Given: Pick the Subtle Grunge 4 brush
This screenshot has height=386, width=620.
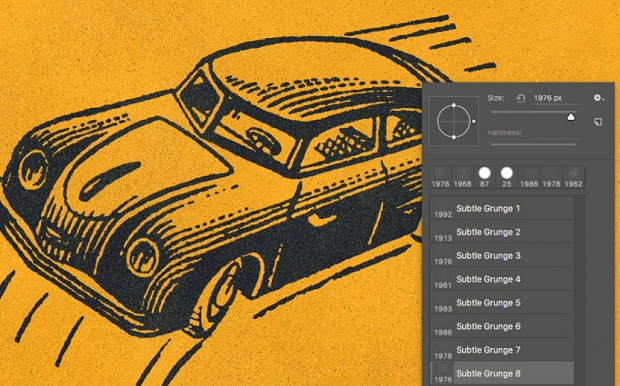Looking at the screenshot, I should [502, 279].
